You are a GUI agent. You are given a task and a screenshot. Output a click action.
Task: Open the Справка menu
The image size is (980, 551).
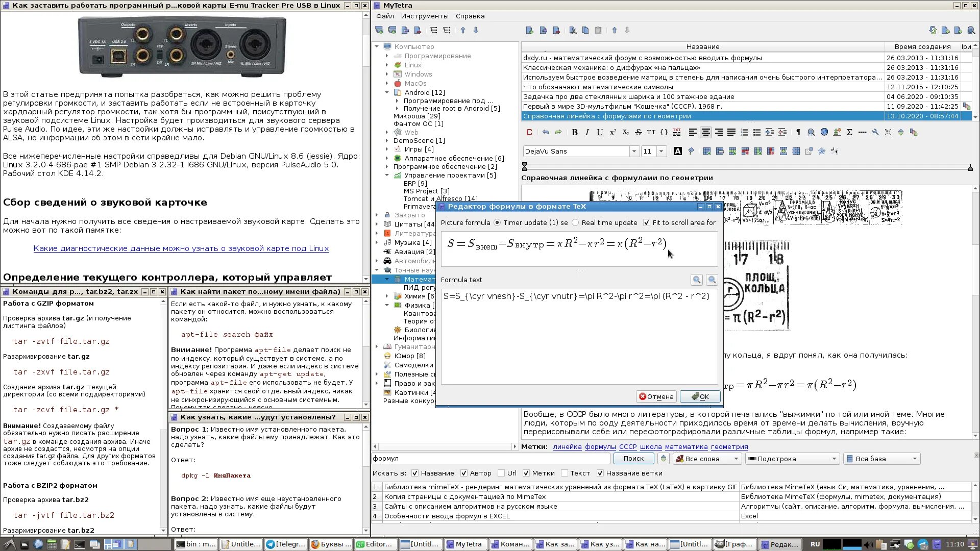(470, 16)
